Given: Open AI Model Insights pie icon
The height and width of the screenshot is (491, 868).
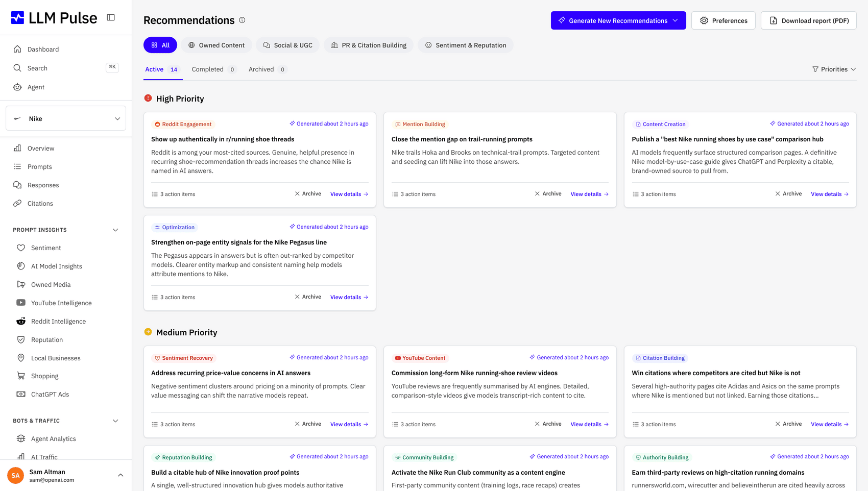Looking at the screenshot, I should tap(21, 266).
